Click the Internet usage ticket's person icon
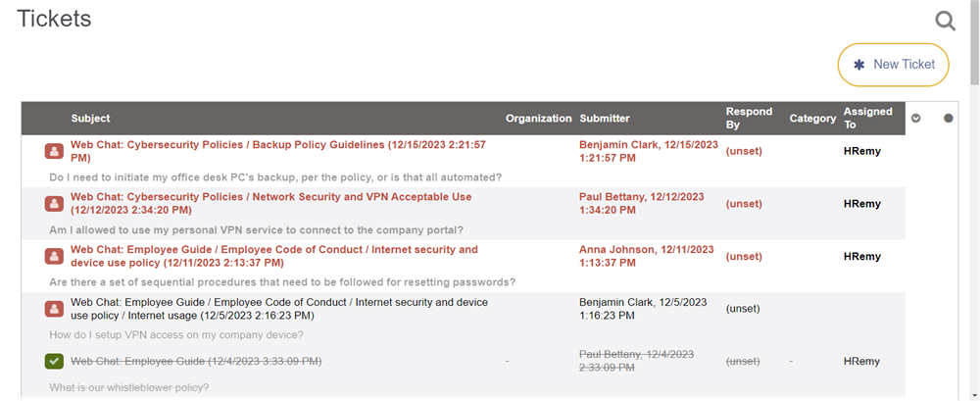The height and width of the screenshot is (401, 980). point(54,309)
